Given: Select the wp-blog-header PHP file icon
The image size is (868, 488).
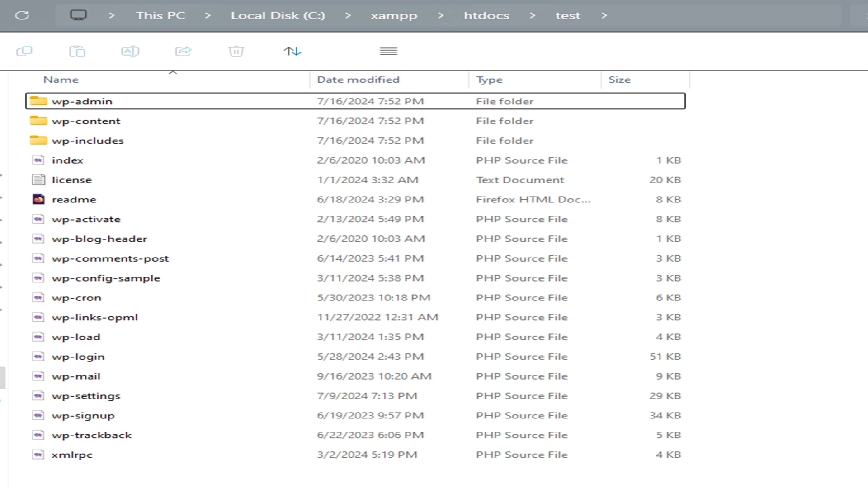Looking at the screenshot, I should 38,239.
